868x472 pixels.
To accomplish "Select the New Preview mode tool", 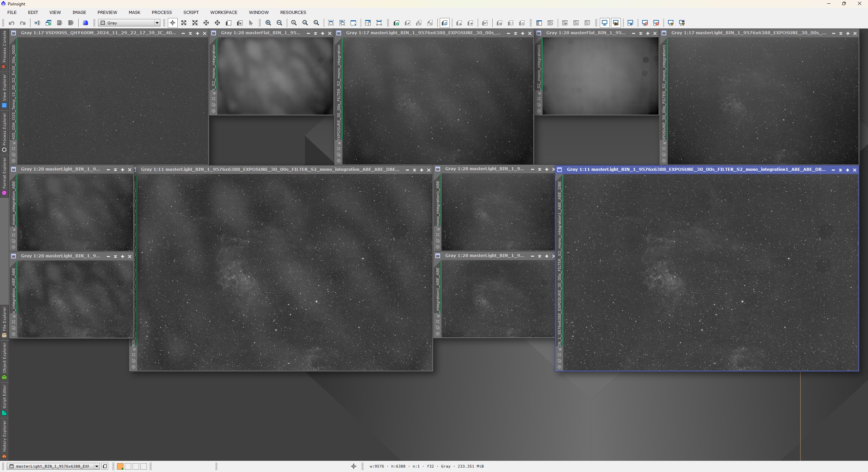I will 229,23.
